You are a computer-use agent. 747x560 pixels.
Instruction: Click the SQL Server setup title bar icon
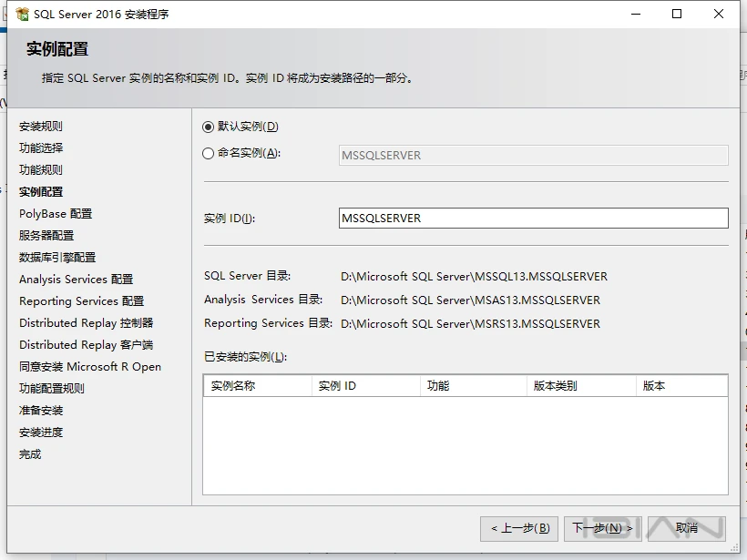point(22,15)
